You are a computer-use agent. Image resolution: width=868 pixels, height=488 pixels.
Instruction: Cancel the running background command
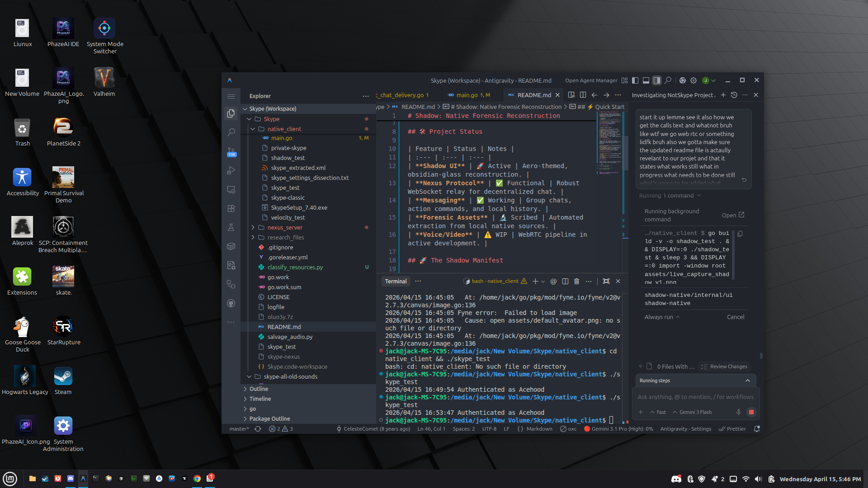(735, 317)
